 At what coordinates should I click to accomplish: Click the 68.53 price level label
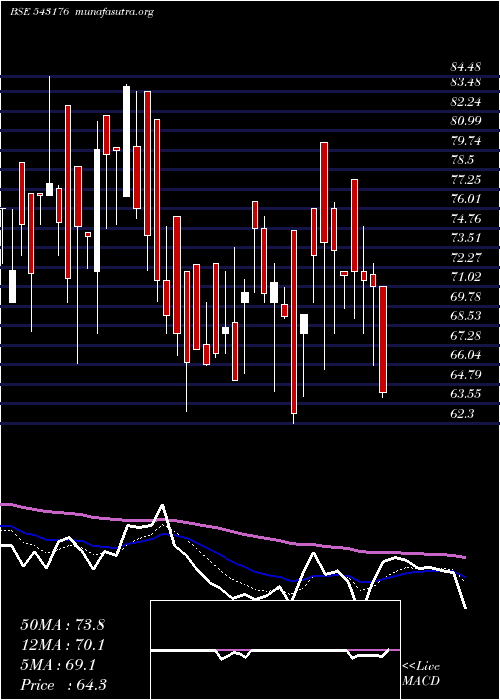pyautogui.click(x=465, y=316)
